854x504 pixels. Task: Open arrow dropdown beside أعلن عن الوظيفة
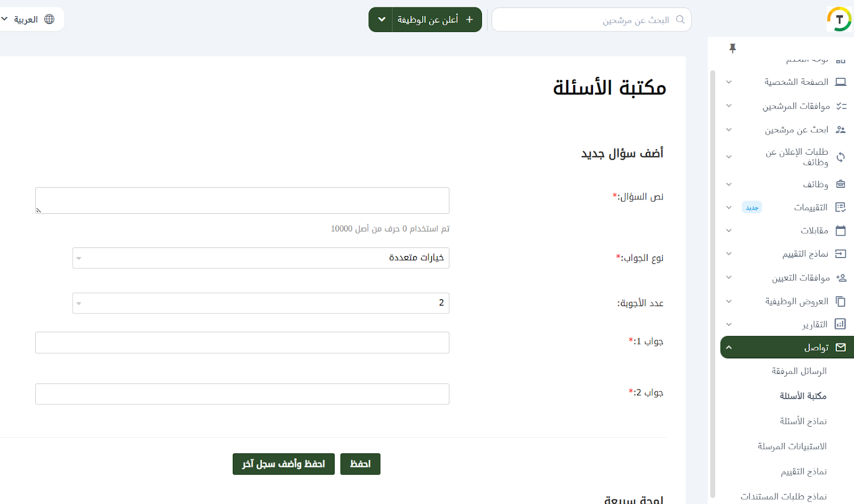382,20
